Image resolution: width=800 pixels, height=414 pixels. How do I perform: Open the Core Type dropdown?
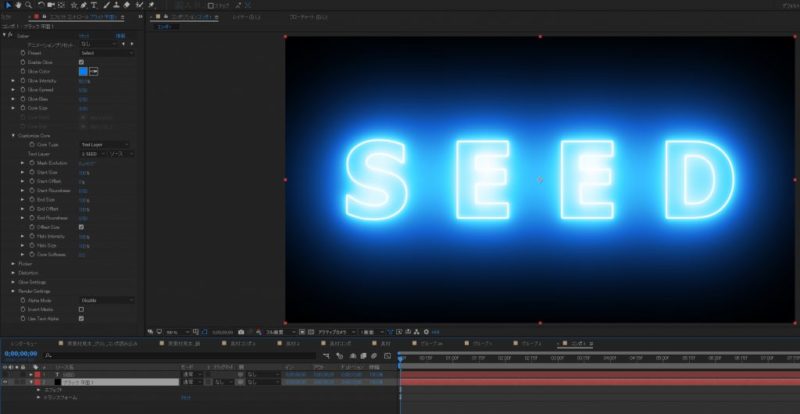pos(104,145)
